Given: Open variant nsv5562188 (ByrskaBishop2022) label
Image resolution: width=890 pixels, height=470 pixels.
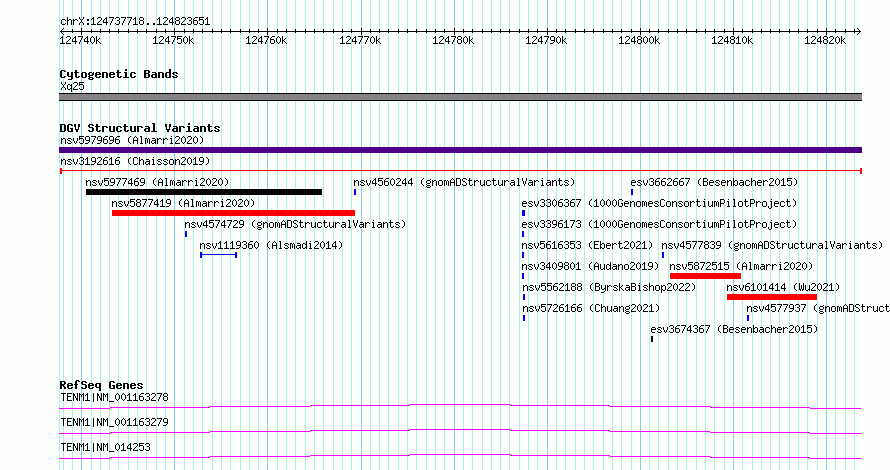Looking at the screenshot, I should 608,287.
